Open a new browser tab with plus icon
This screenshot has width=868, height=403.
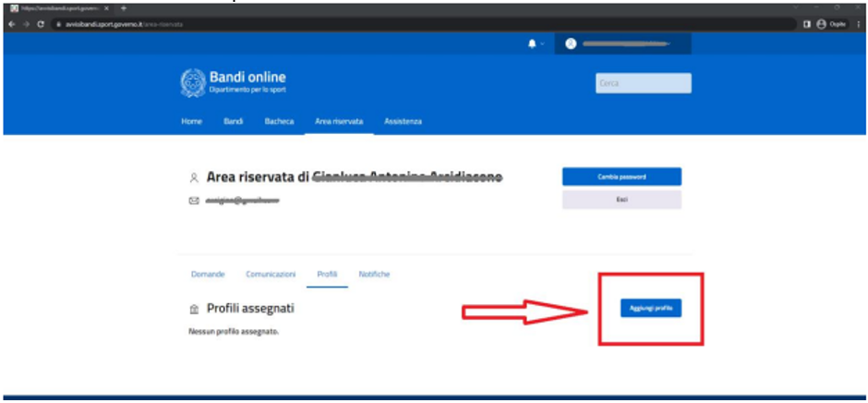tap(124, 8)
